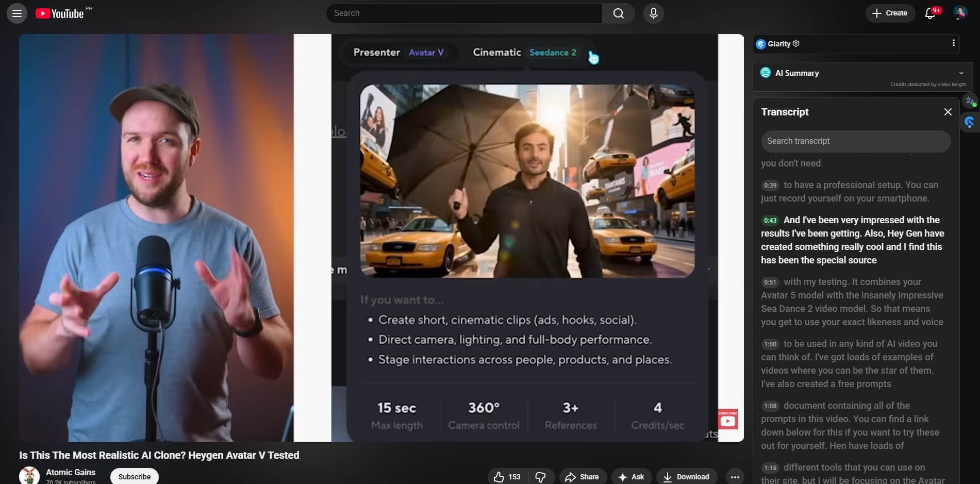Click the magnifier search button

click(x=618, y=13)
